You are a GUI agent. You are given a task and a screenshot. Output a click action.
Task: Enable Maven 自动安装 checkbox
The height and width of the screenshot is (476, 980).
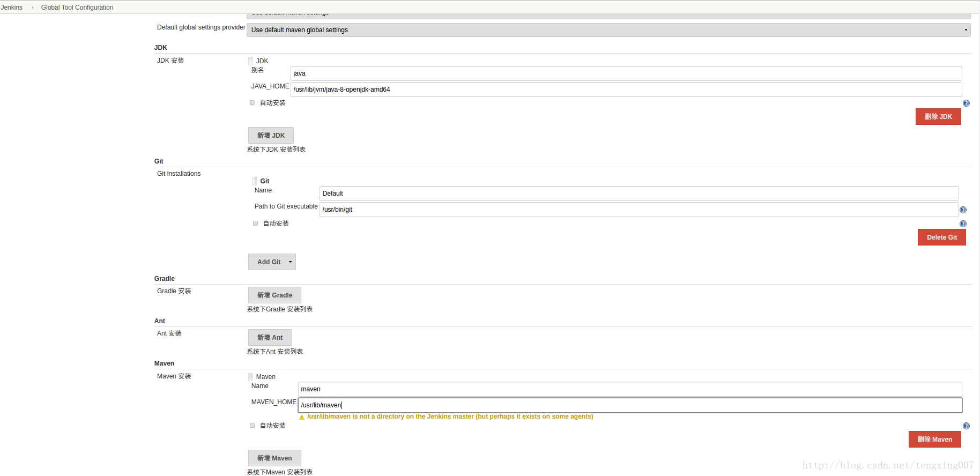coord(252,426)
